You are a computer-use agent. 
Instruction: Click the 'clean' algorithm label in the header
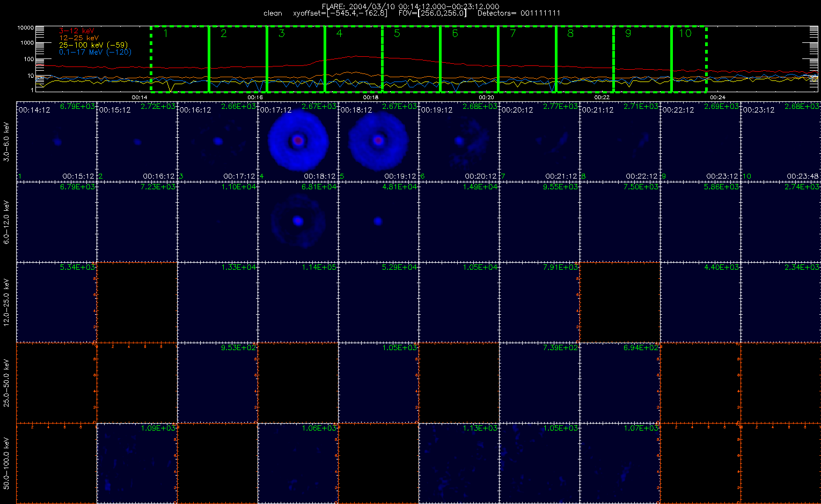pyautogui.click(x=273, y=13)
